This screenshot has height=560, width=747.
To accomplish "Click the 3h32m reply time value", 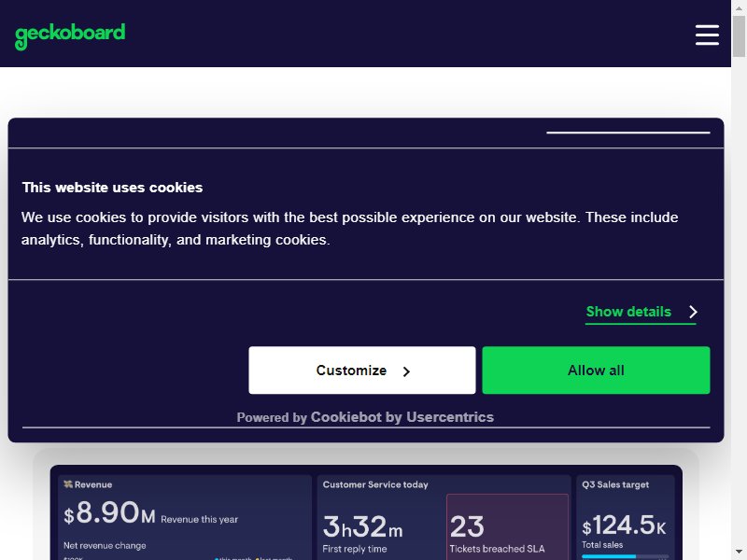I will point(362,526).
